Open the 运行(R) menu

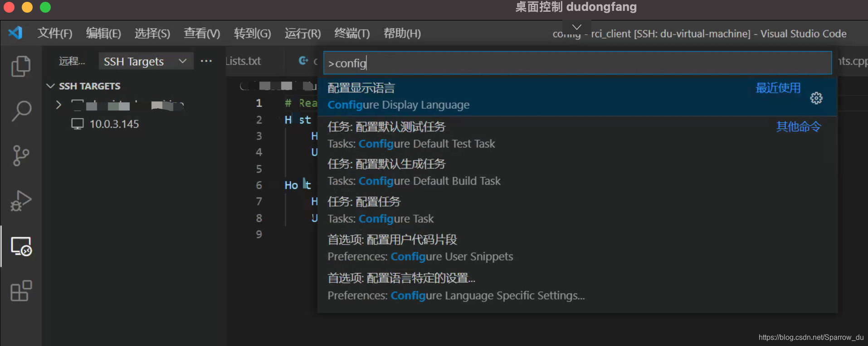(x=302, y=34)
